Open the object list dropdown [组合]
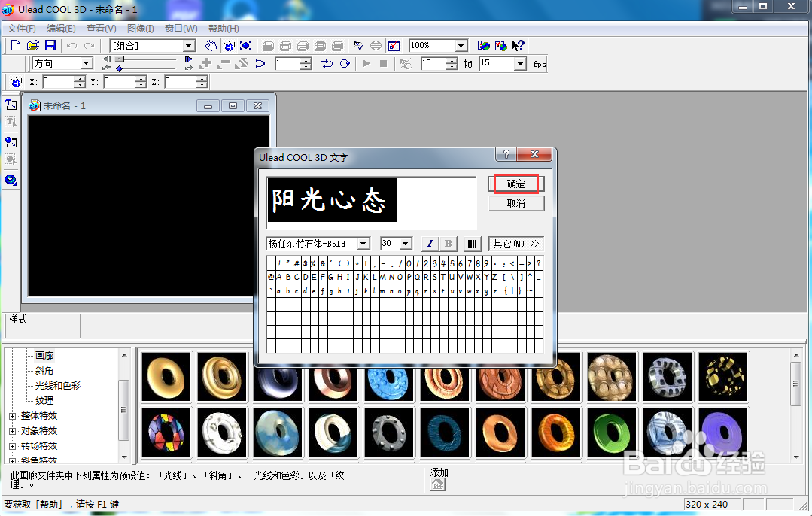This screenshot has height=516, width=812. (x=189, y=46)
